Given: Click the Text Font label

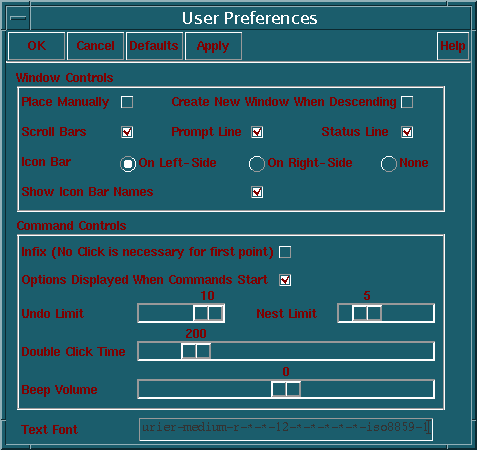Looking at the screenshot, I should pyautogui.click(x=50, y=430).
